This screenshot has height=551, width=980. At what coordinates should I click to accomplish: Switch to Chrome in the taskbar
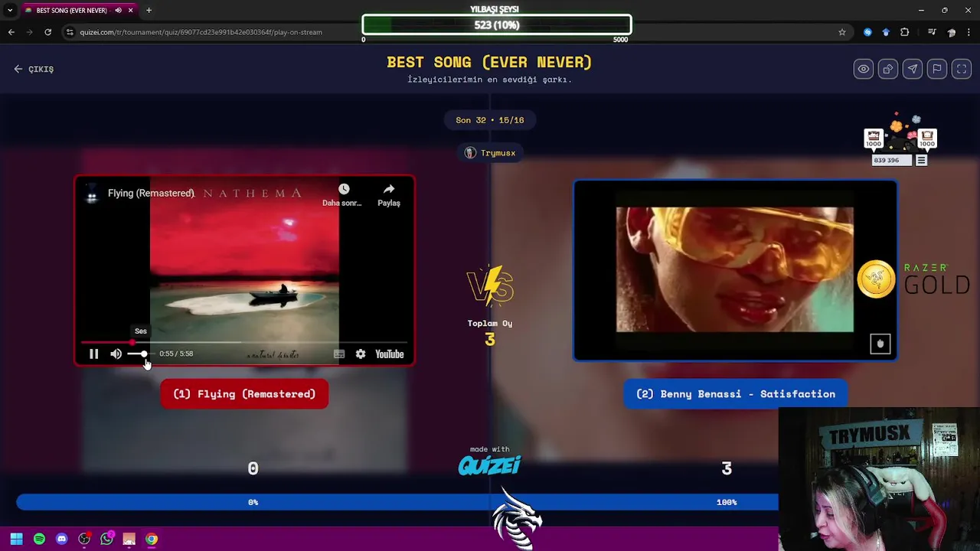152,539
